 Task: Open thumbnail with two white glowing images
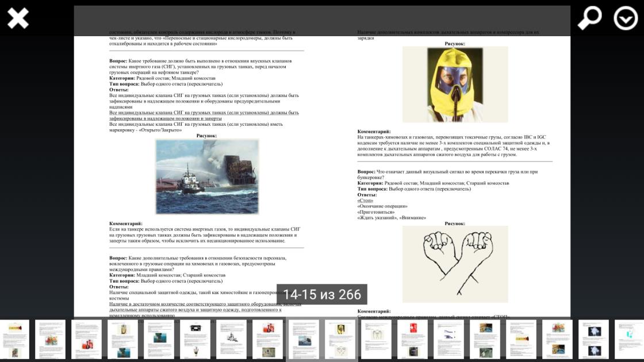[593, 340]
